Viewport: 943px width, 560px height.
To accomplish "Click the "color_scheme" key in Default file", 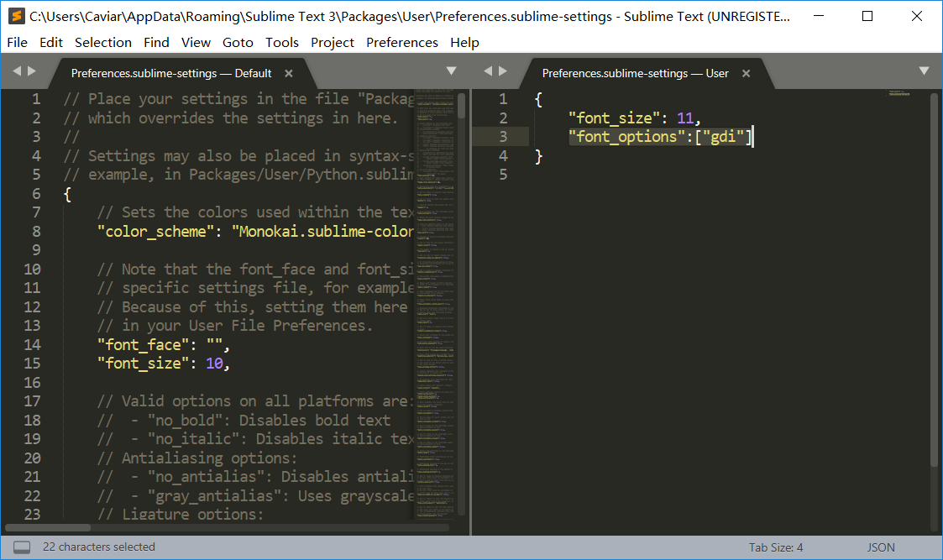I will 155,232.
